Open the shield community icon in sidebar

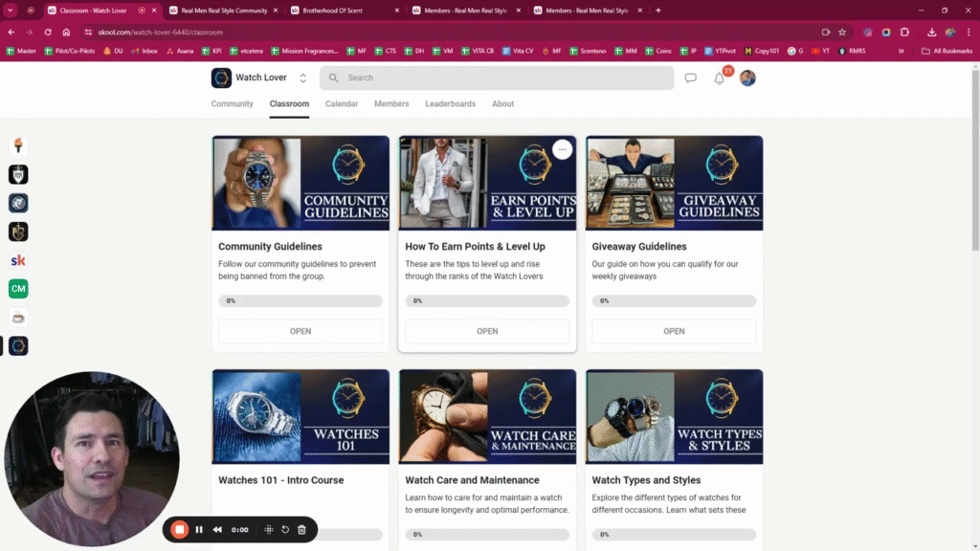pos(18,174)
